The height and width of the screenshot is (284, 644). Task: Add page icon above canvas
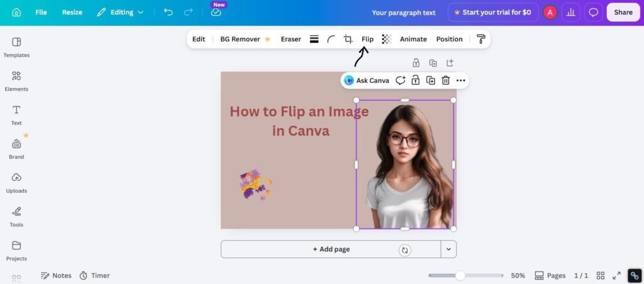tap(450, 63)
